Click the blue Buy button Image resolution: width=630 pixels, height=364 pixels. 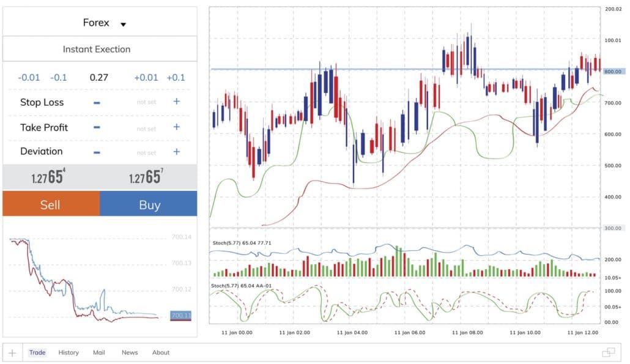click(149, 204)
